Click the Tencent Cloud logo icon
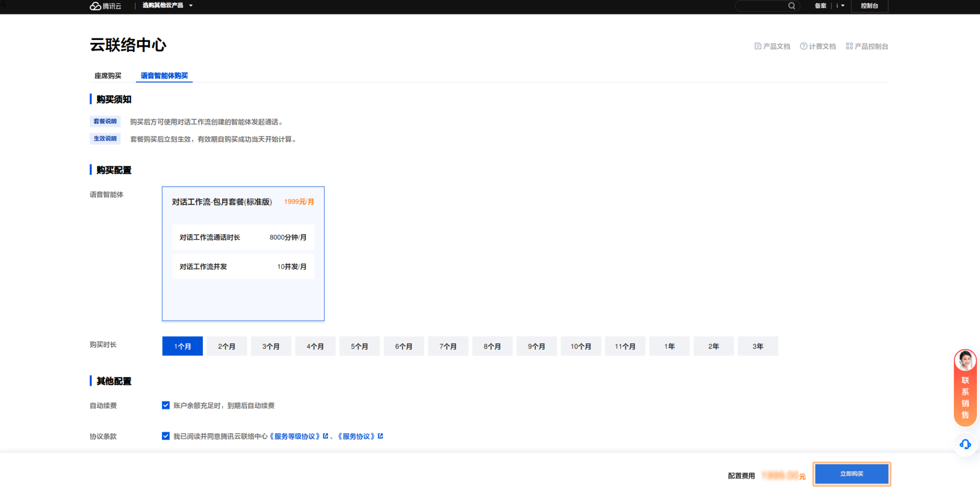980x490 pixels. coord(95,6)
